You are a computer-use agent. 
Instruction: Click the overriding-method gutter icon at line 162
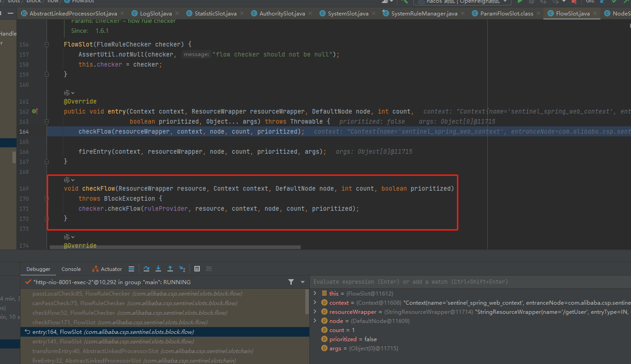[x=35, y=111]
